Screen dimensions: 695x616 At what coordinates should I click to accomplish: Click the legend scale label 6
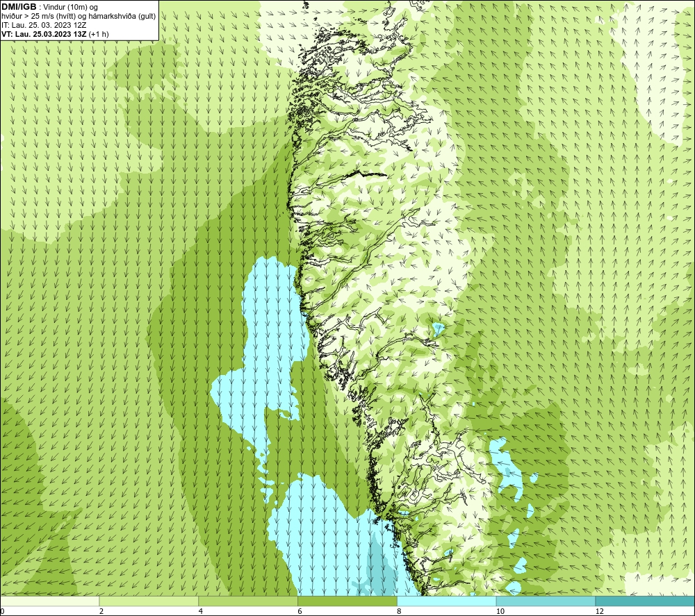tap(300, 611)
